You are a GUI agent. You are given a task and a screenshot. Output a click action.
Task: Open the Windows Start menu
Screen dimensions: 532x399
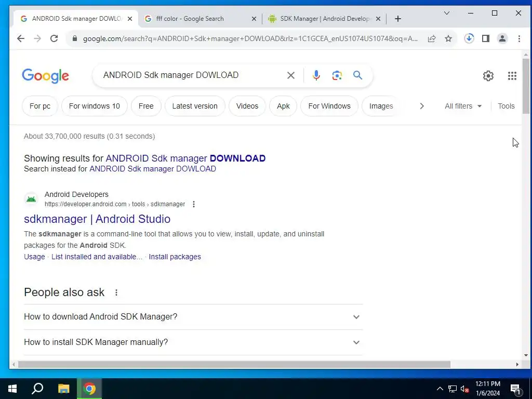click(12, 389)
